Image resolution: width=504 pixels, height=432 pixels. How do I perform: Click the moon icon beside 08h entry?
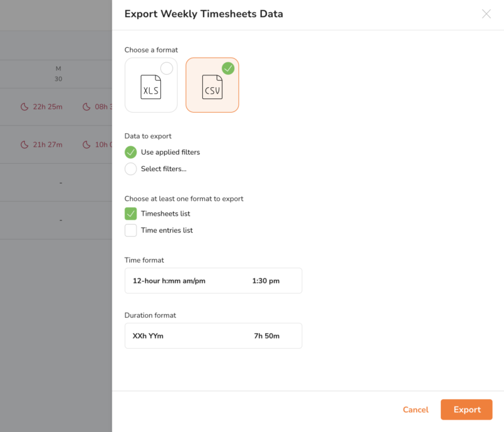coord(86,107)
